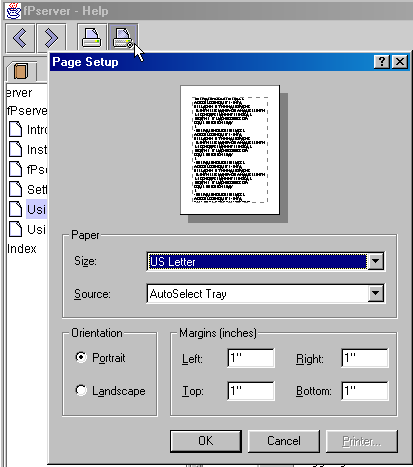Click the Left margin input field
413x467 pixels.
tap(251, 358)
